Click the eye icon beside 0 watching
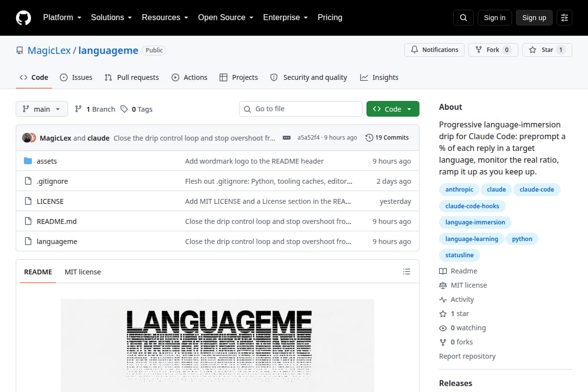Image resolution: width=588 pixels, height=392 pixels. (443, 328)
